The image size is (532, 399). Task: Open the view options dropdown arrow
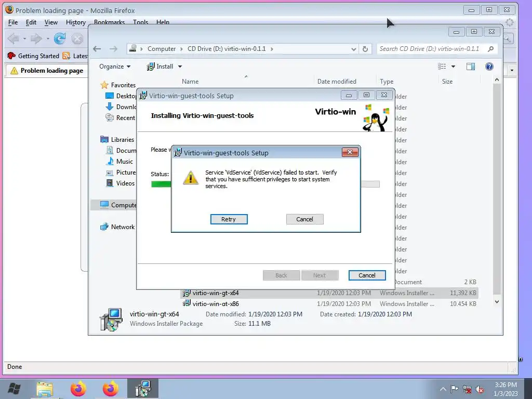coord(453,66)
